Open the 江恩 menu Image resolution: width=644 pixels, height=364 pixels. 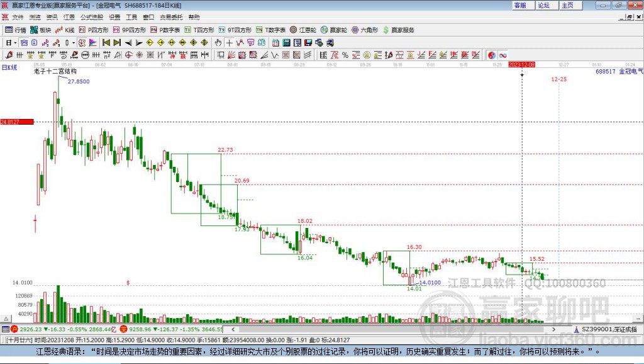69,17
